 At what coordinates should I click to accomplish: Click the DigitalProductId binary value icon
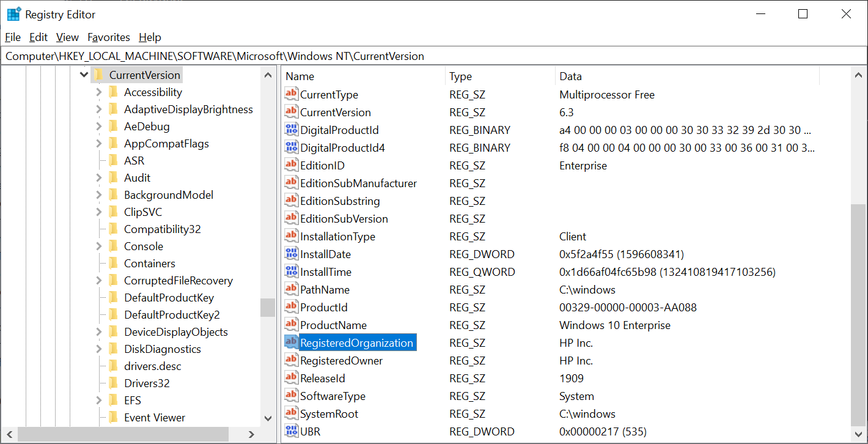tap(292, 130)
